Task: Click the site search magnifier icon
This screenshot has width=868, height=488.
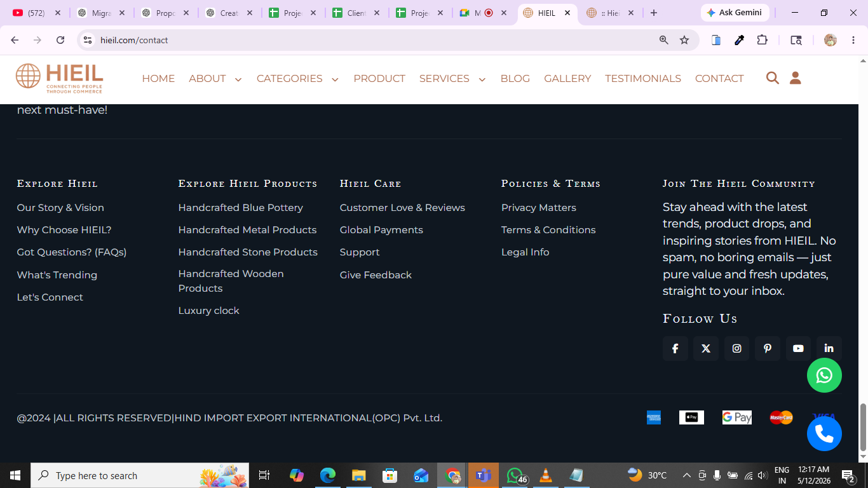Action: 773,78
